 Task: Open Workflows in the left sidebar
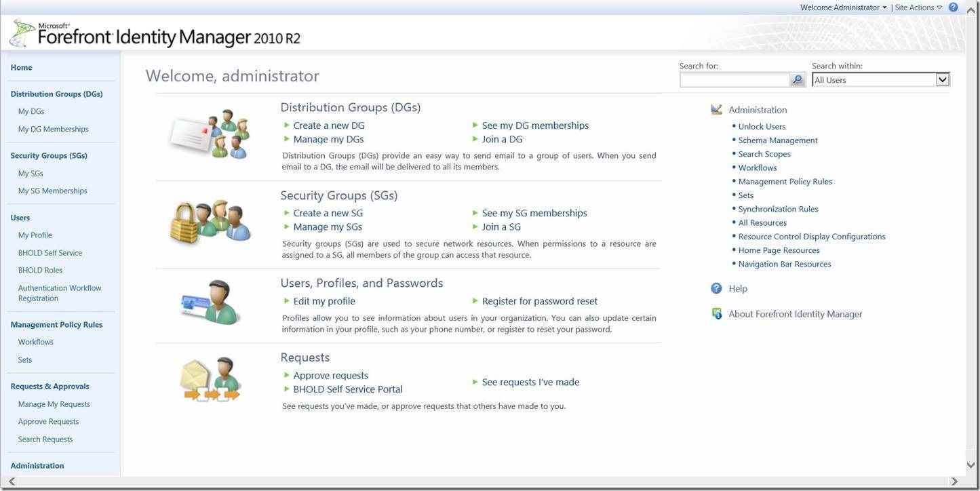pos(36,342)
